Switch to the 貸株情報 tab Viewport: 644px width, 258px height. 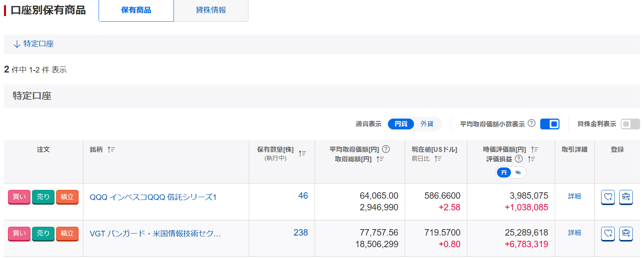point(211,10)
